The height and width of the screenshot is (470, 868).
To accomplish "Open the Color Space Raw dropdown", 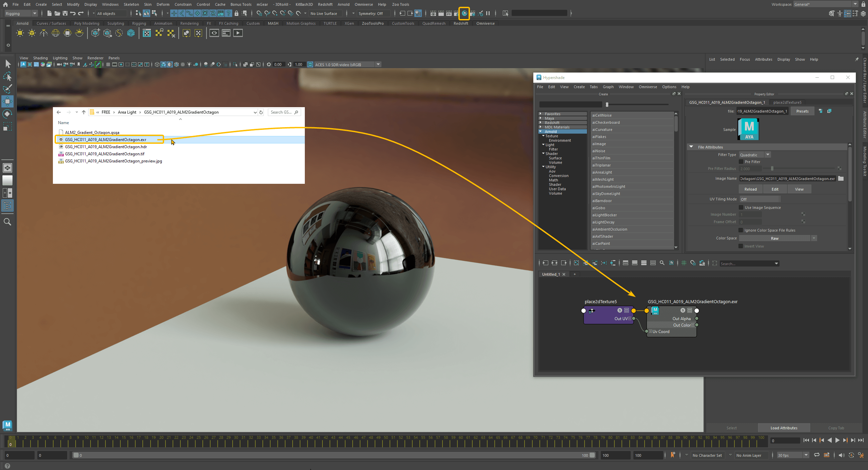I will point(778,238).
